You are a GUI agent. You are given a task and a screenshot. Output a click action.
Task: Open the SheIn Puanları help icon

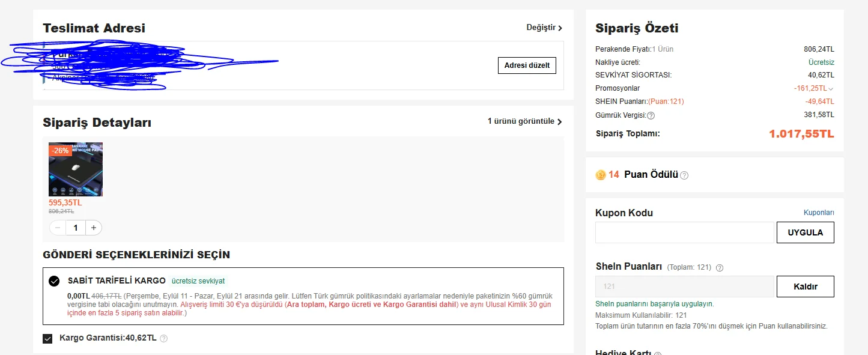pyautogui.click(x=720, y=268)
